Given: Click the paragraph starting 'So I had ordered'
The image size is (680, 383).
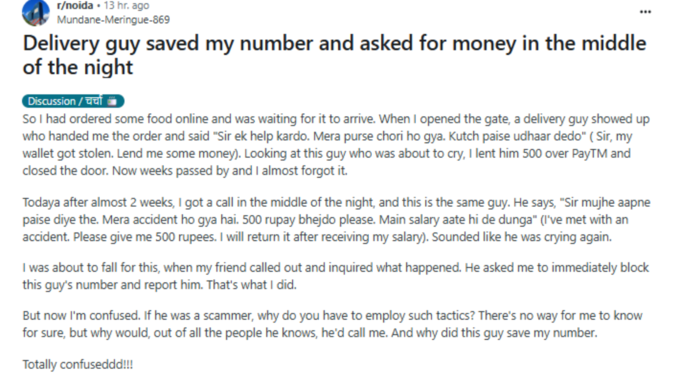Looking at the screenshot, I should (336, 145).
